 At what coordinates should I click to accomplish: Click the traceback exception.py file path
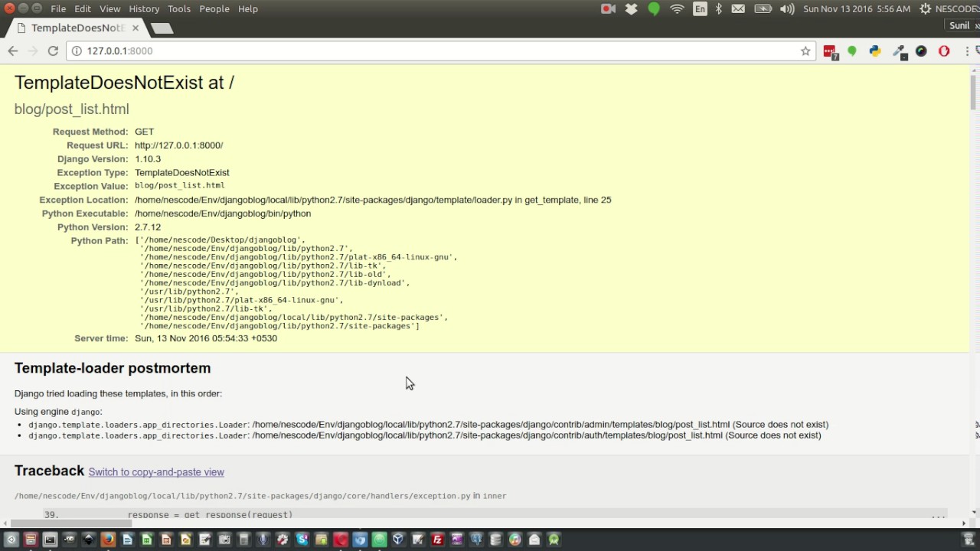click(x=243, y=496)
